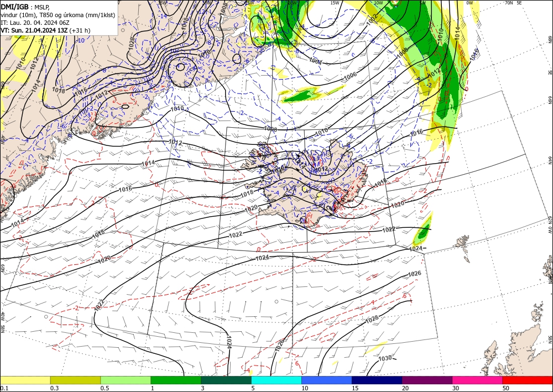Viewport: 553px width, 392px height.
Task: Click the "IT: Lau. 20. 04. 2024 06Z" line
Action: click(35, 23)
